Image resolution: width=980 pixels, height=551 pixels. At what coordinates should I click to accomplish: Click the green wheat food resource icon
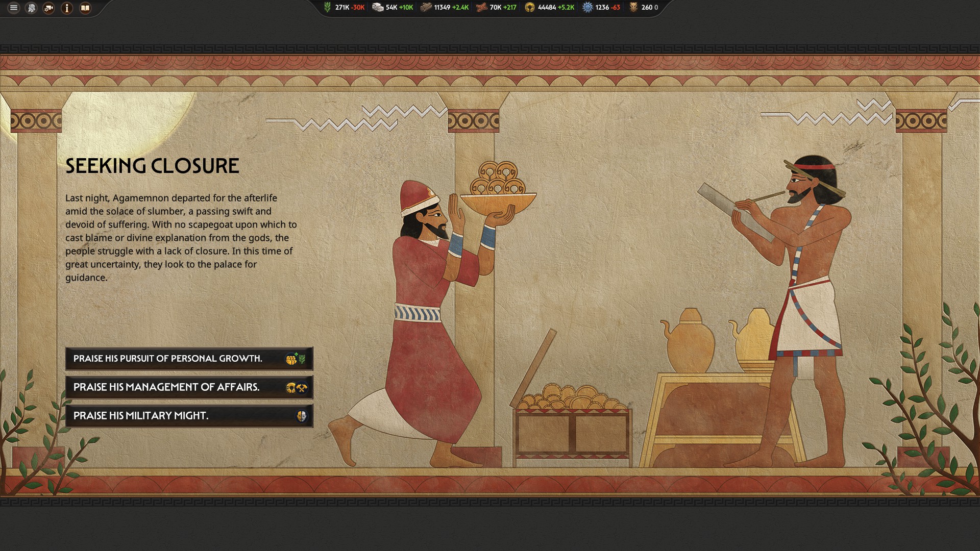(x=328, y=7)
